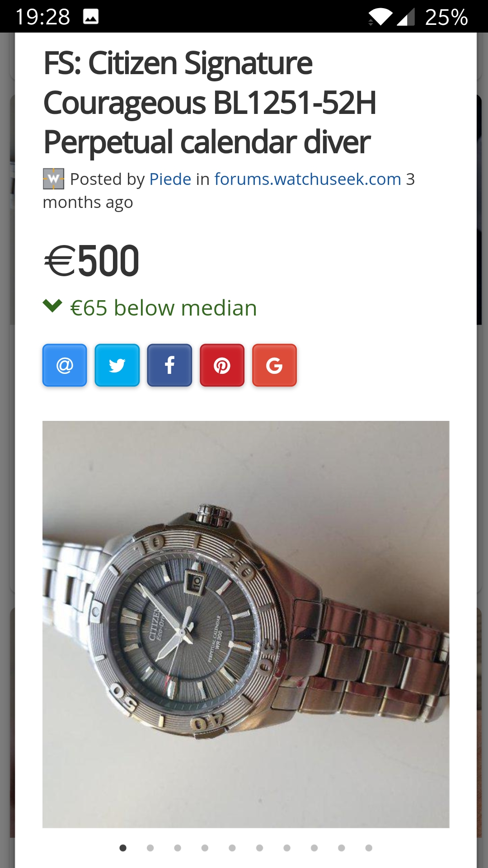Jump to fifth carousel image dot
Screen dimensions: 488x868
232,848
